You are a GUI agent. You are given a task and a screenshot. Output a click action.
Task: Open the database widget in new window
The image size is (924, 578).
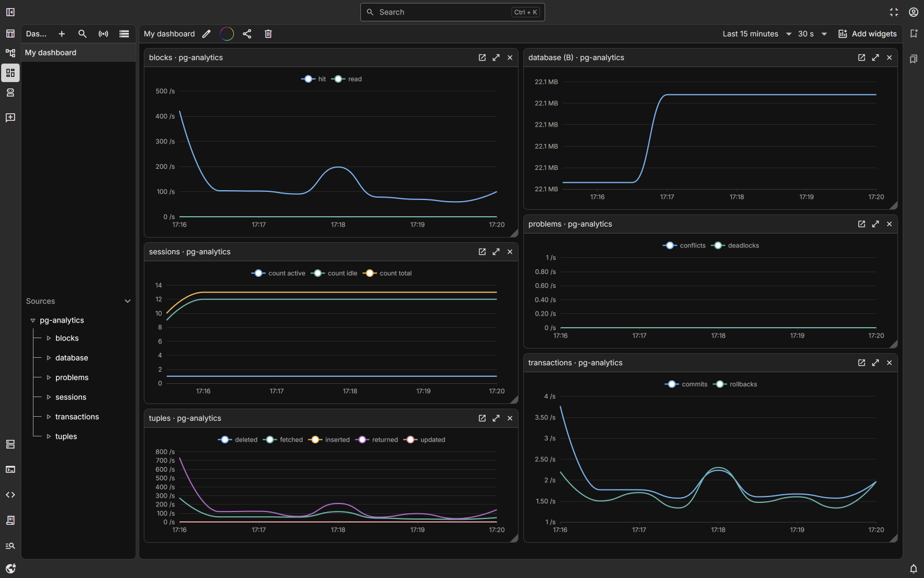862,58
